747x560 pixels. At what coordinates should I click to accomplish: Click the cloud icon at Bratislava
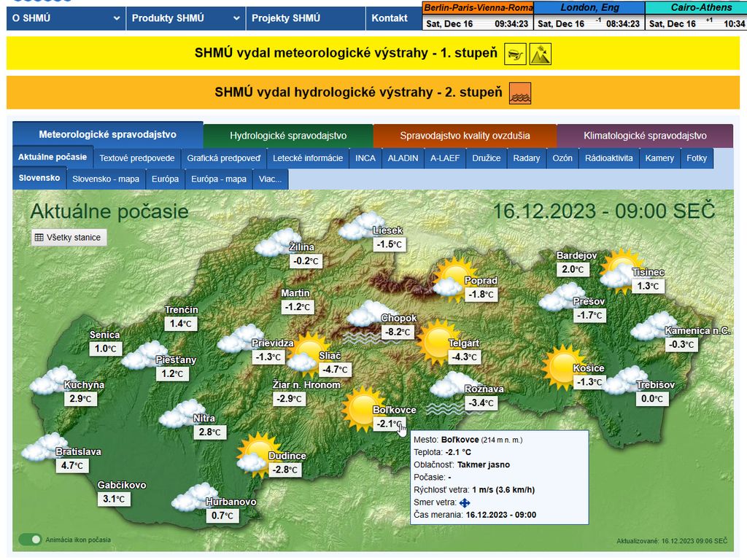pos(44,446)
